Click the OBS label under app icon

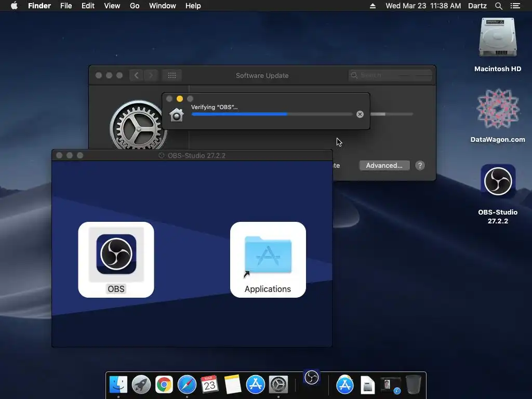click(116, 289)
